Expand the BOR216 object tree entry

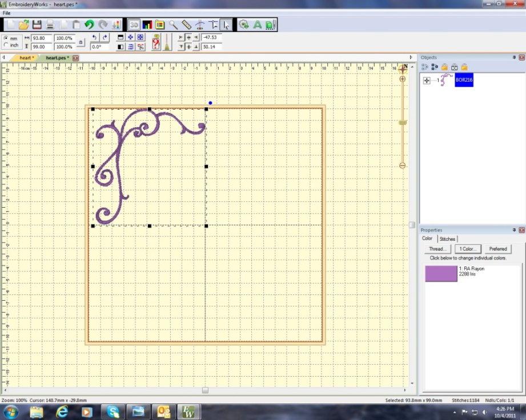coord(426,81)
